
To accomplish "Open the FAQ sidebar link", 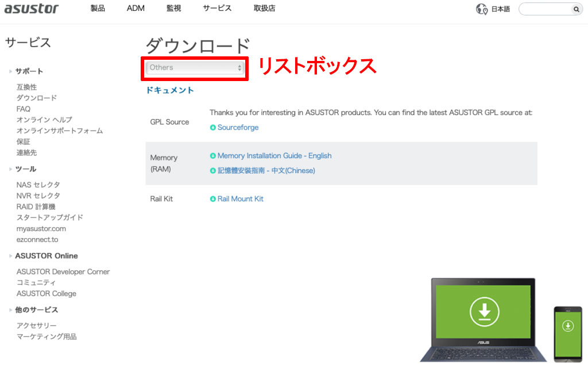I will 24,109.
